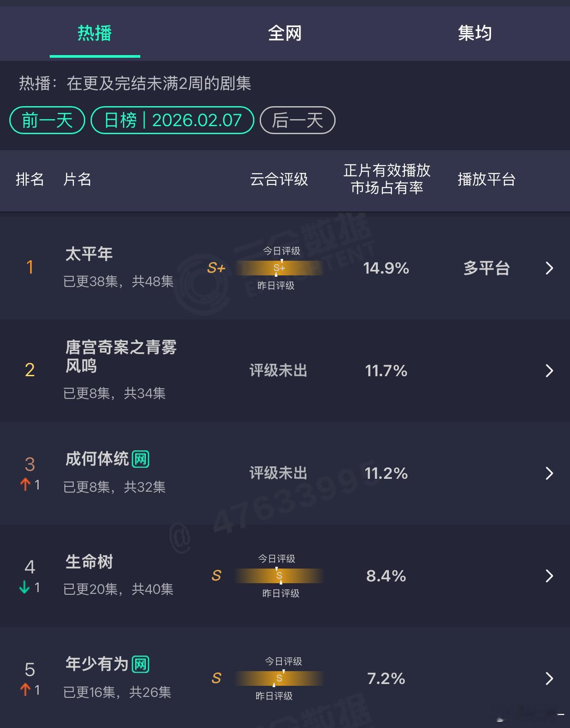Click the up-arrow rank change for 成何体统
The image size is (570, 728).
click(25, 485)
